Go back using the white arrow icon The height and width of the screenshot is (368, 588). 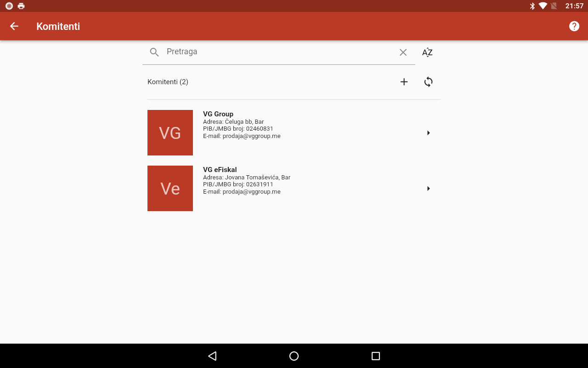[14, 26]
